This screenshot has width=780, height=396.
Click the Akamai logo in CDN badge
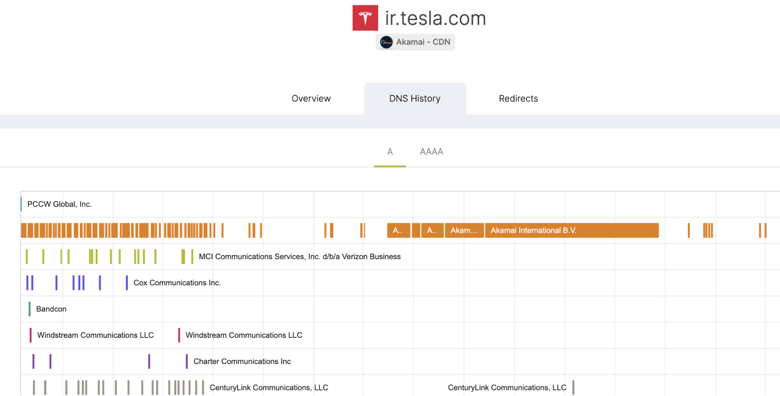(386, 42)
